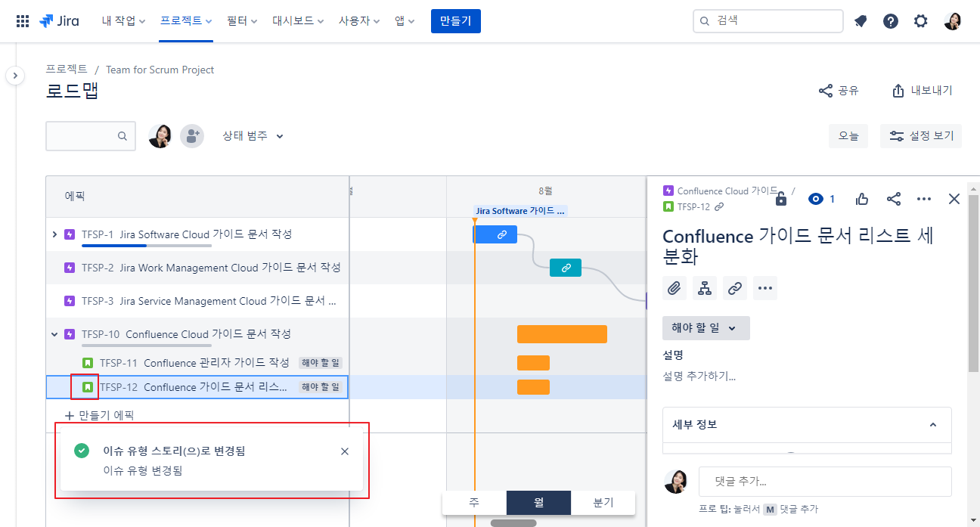Open the profile avatar in top bar
This screenshot has width=980, height=527.
tap(953, 21)
